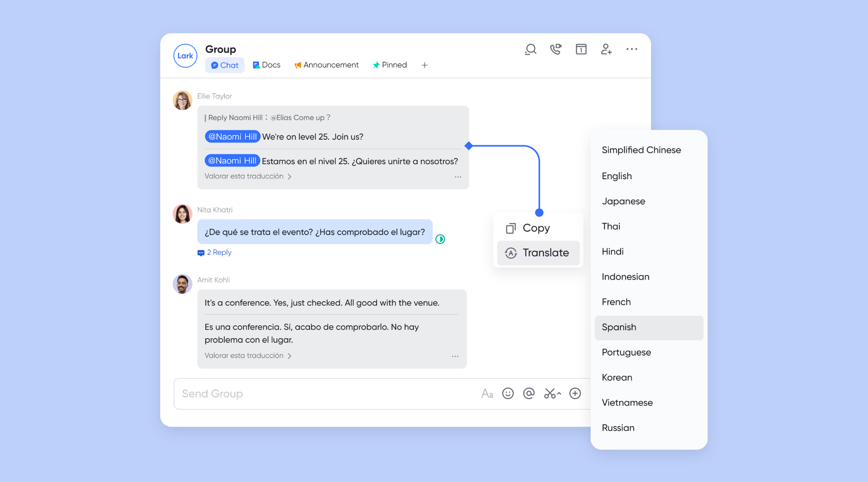Open more options on Ellie Taylor's translation

(x=458, y=177)
